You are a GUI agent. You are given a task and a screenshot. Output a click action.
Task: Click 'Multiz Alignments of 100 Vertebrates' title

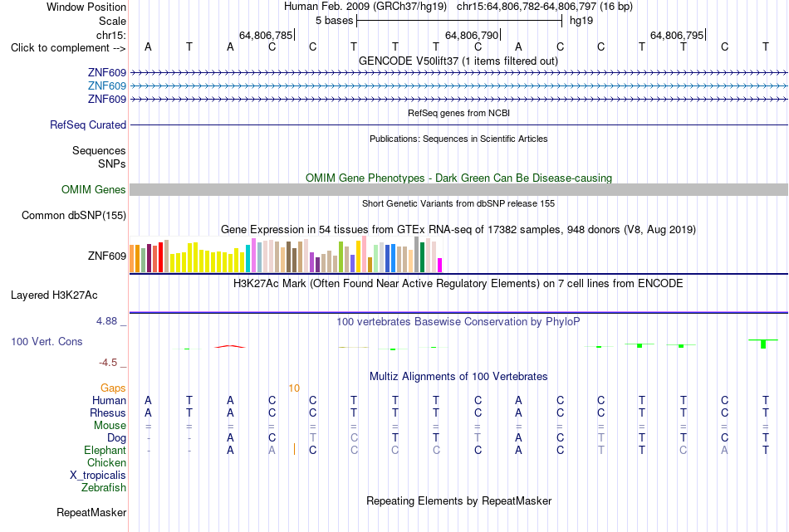click(458, 376)
